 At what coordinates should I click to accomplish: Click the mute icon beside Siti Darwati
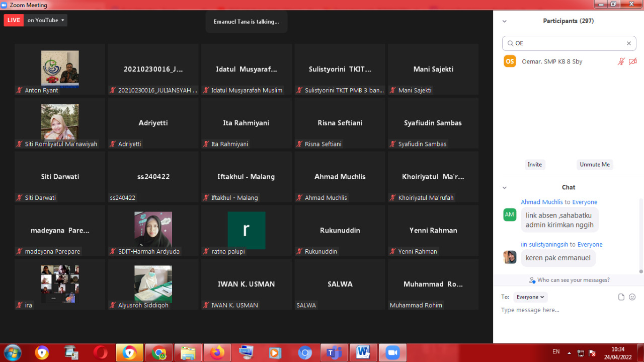point(20,198)
